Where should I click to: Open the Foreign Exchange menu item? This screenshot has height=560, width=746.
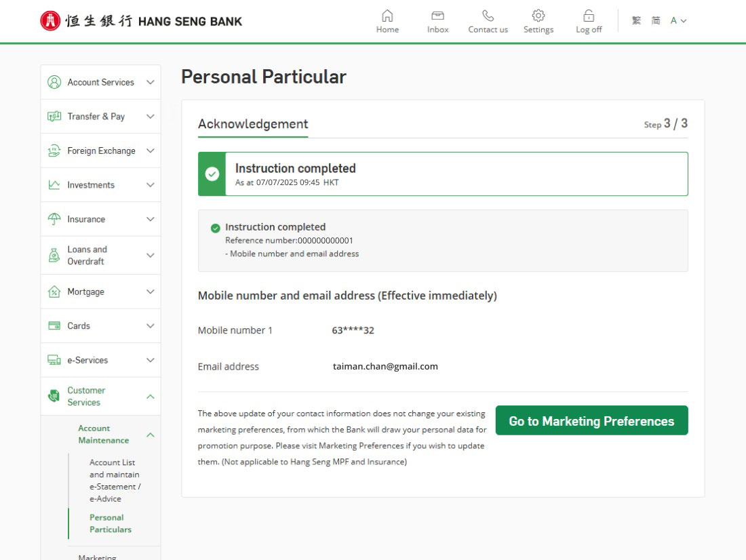101,151
